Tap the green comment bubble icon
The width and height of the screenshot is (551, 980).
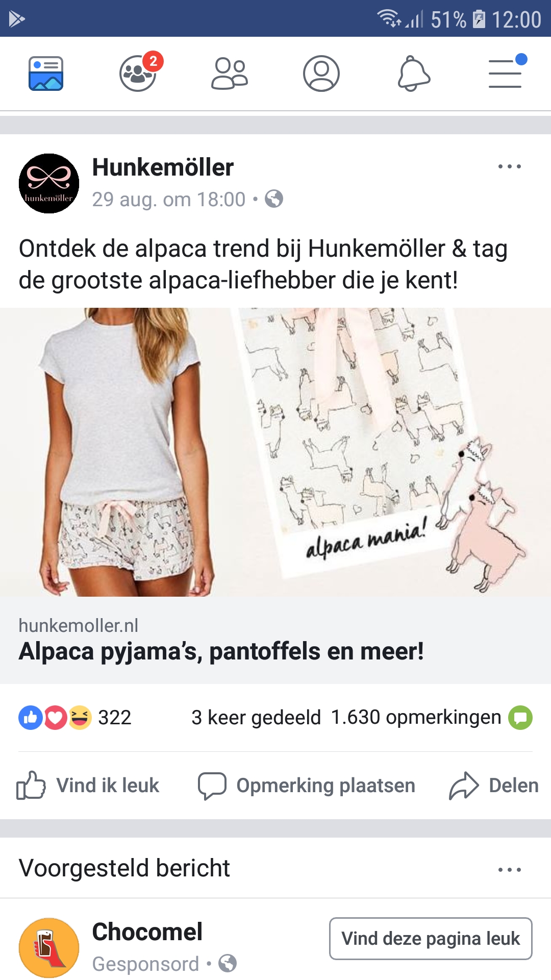pyautogui.click(x=520, y=718)
